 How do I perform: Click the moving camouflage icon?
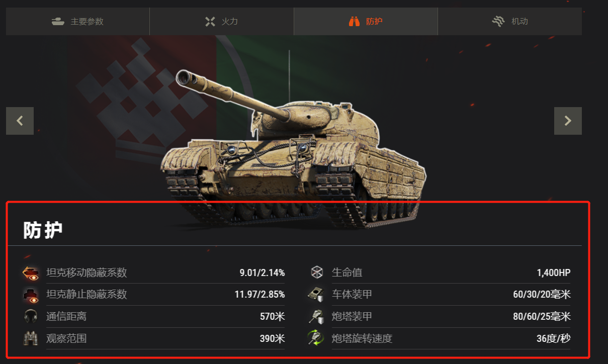(x=31, y=272)
